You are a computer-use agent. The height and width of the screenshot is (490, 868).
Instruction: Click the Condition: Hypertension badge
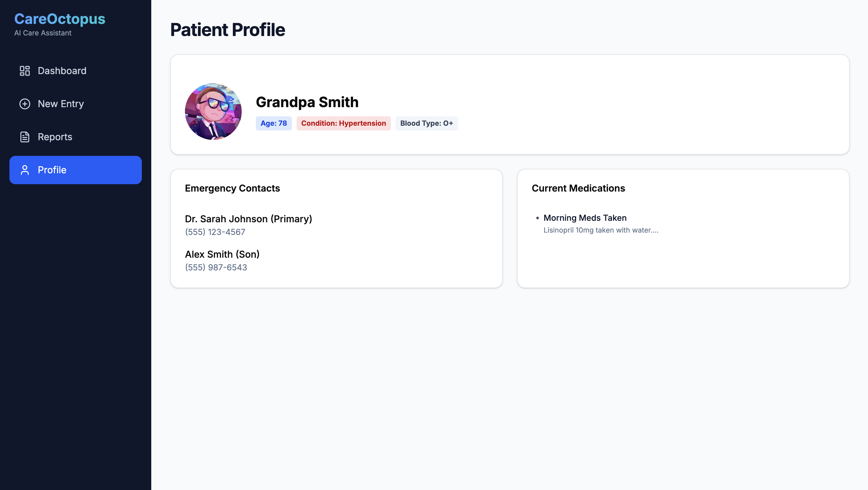343,123
